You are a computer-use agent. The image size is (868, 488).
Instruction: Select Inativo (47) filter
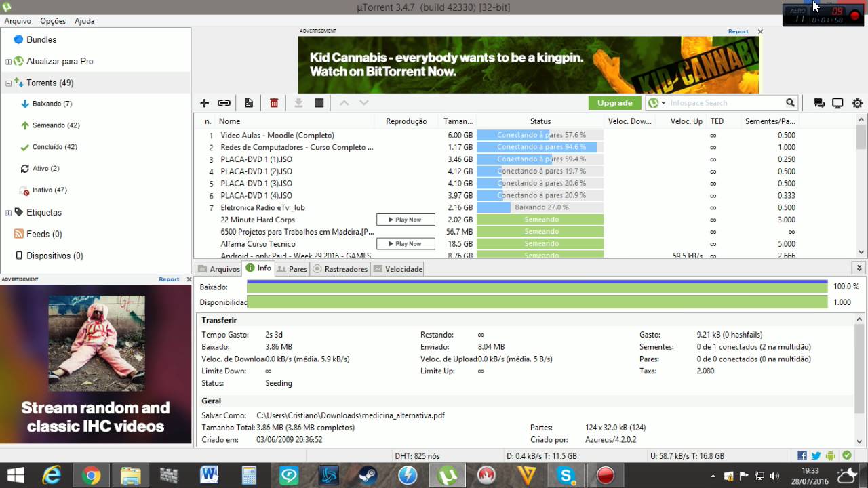(x=50, y=190)
